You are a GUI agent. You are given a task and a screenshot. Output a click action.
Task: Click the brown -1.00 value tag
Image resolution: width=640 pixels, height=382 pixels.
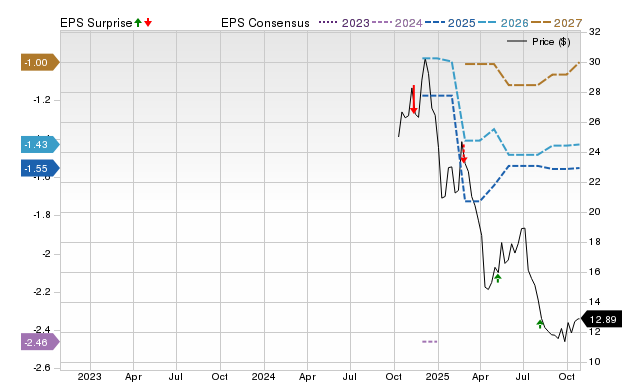coord(40,62)
